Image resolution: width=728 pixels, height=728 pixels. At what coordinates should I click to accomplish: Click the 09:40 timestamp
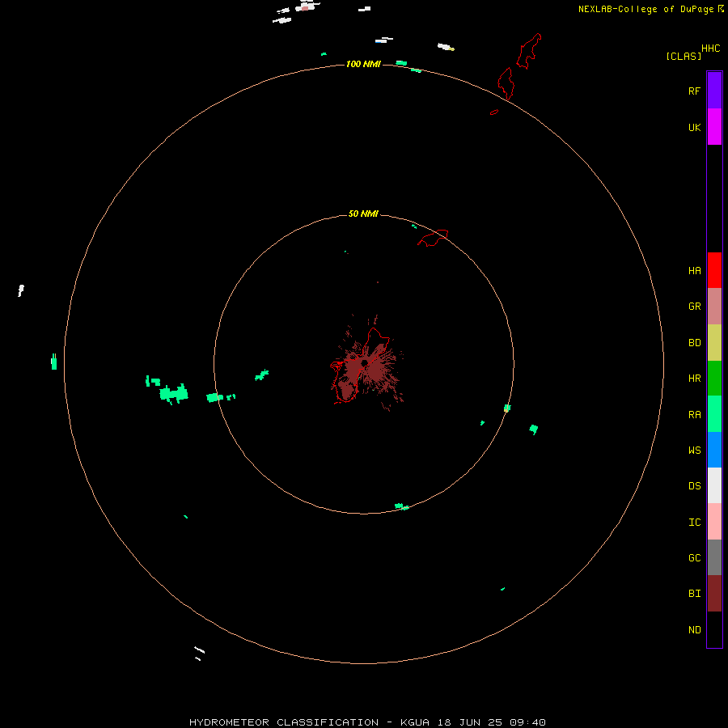pos(527,722)
